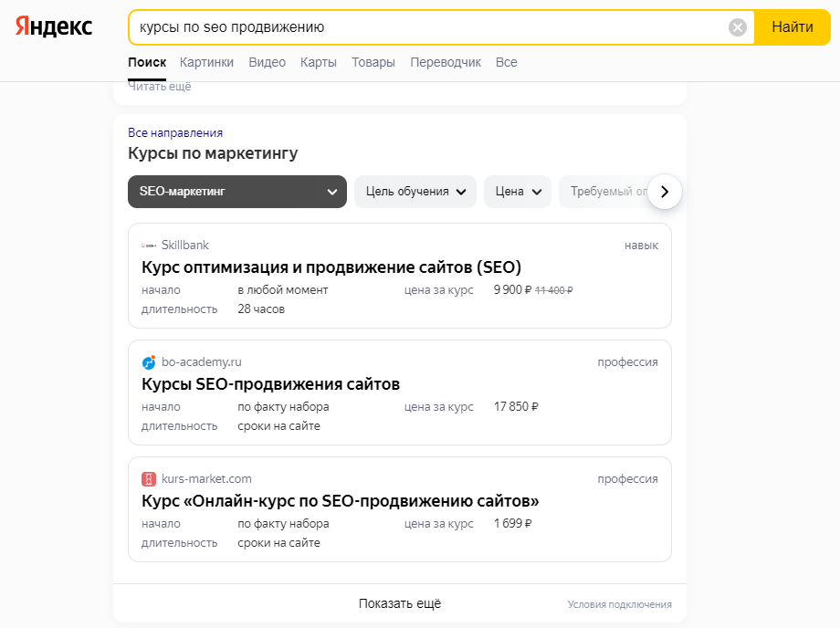Open the Все направления link

[175, 132]
